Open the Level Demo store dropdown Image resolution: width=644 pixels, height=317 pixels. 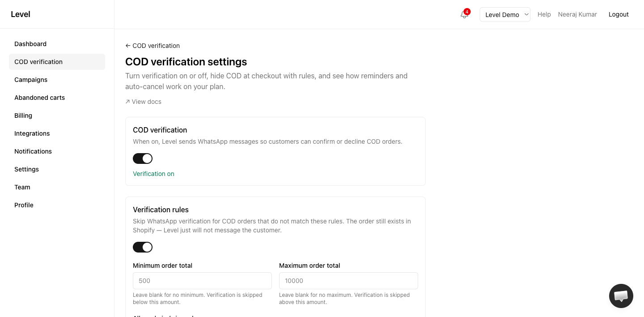point(505,14)
